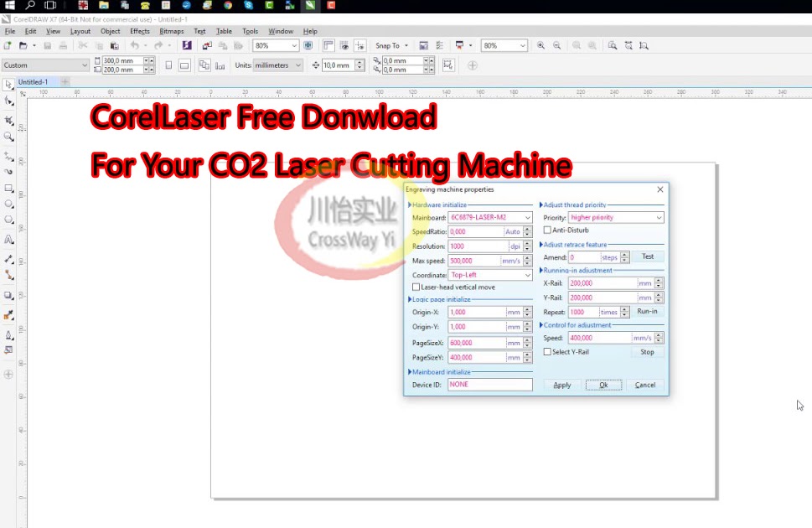Image resolution: width=812 pixels, height=528 pixels.
Task: Click the Stop button
Action: [x=647, y=352]
